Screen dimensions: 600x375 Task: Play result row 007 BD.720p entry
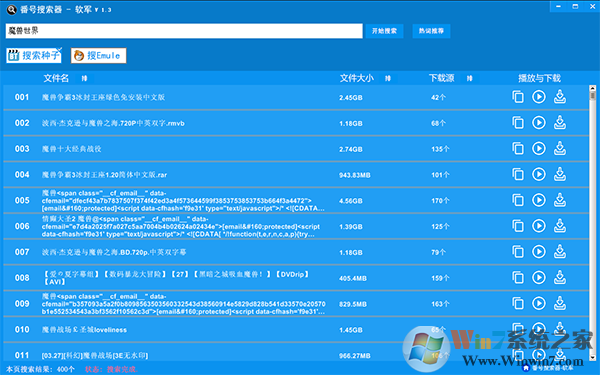539,252
